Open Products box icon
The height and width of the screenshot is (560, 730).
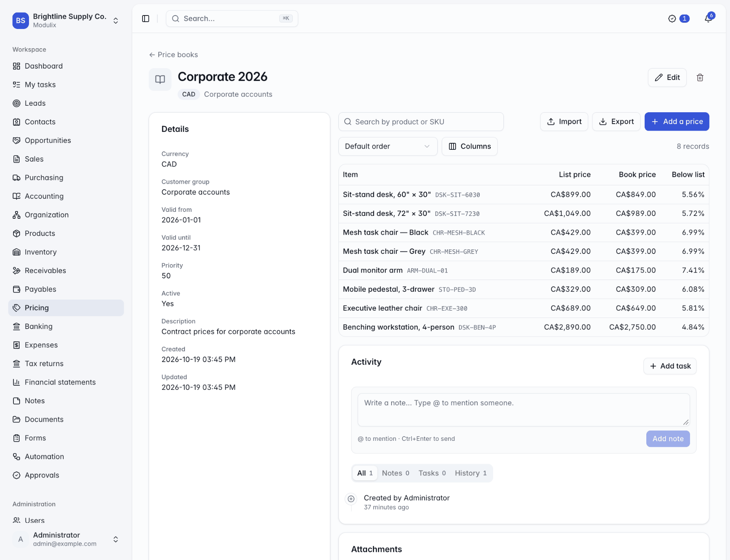point(16,233)
